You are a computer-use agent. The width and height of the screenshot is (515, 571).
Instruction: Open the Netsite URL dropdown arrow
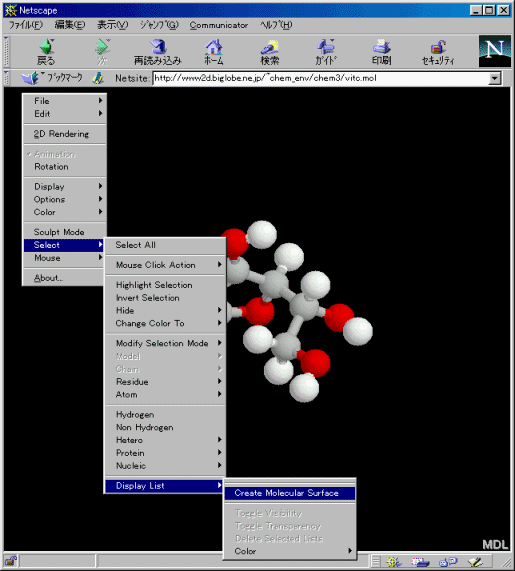point(494,78)
